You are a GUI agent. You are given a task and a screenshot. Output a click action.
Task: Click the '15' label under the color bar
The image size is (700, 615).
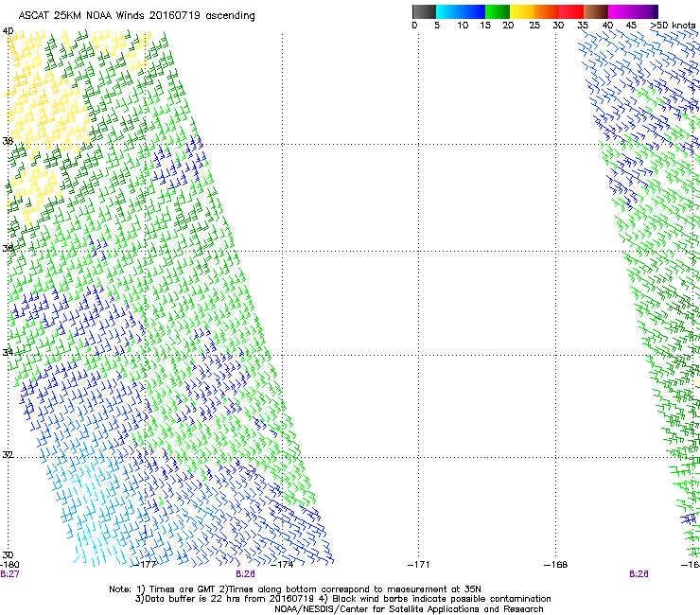click(x=485, y=26)
